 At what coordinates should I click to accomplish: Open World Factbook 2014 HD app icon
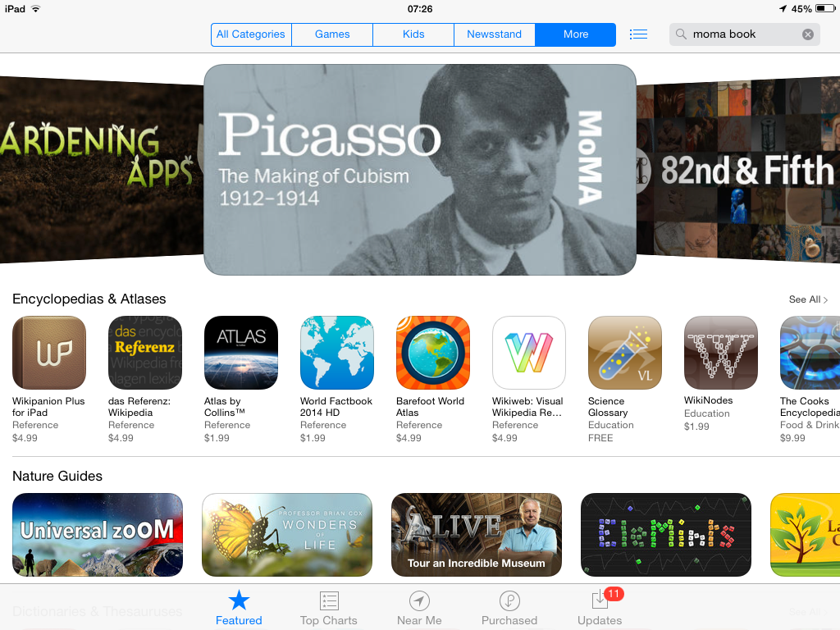[x=337, y=353]
